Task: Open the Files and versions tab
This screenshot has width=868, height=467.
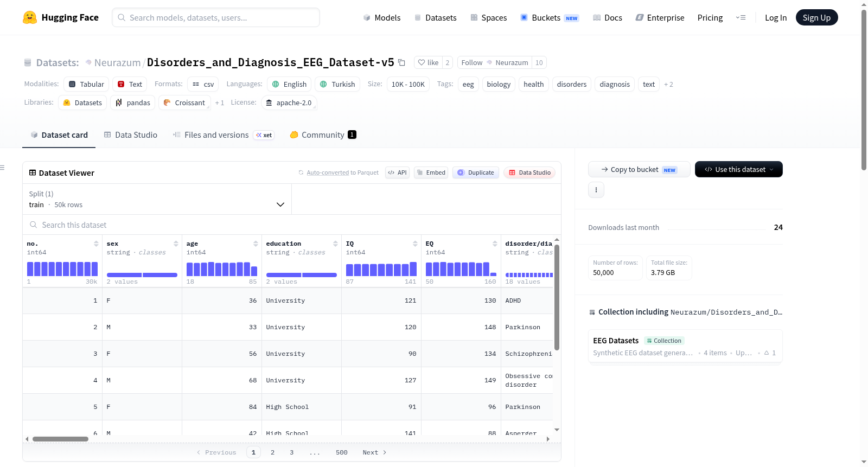Action: click(x=224, y=135)
